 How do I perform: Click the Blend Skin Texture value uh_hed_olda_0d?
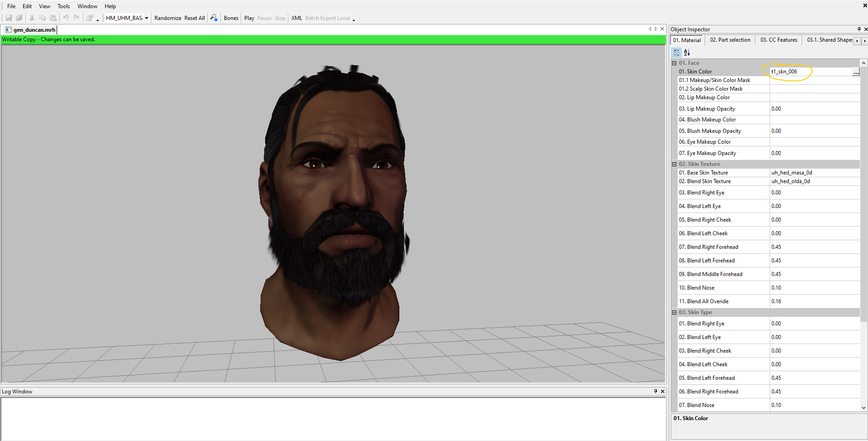[x=791, y=181]
